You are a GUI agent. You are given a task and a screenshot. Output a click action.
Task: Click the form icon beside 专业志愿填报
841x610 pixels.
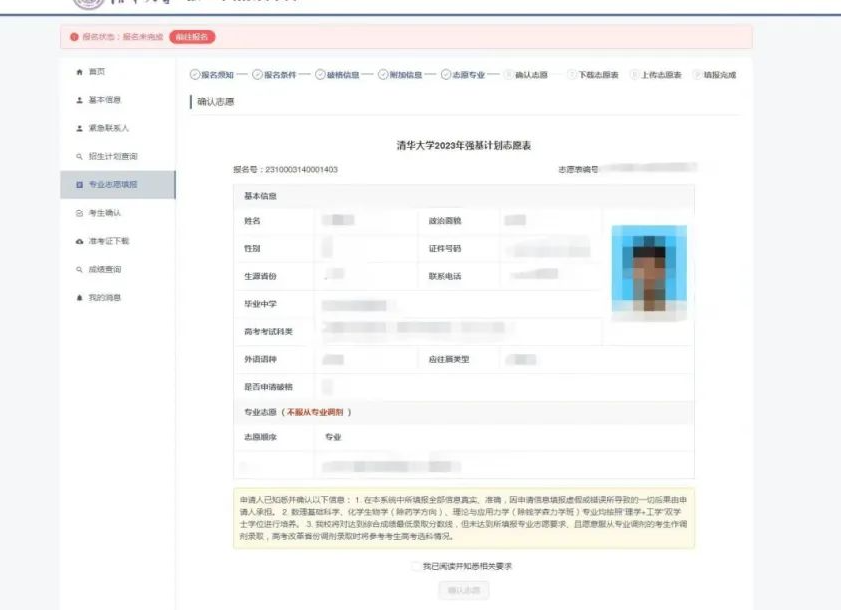[x=79, y=185]
